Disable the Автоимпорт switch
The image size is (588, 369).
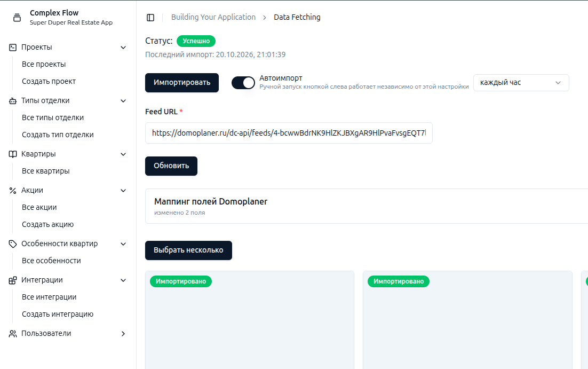[x=243, y=83]
